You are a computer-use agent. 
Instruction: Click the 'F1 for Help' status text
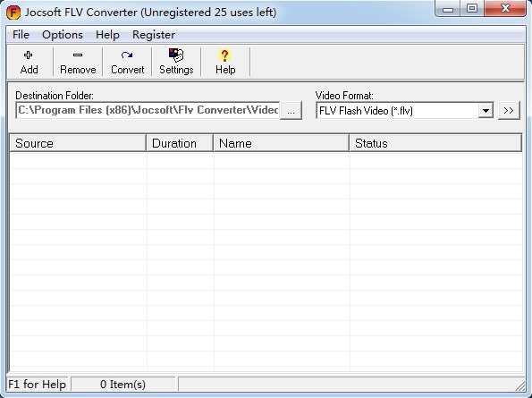tap(37, 385)
